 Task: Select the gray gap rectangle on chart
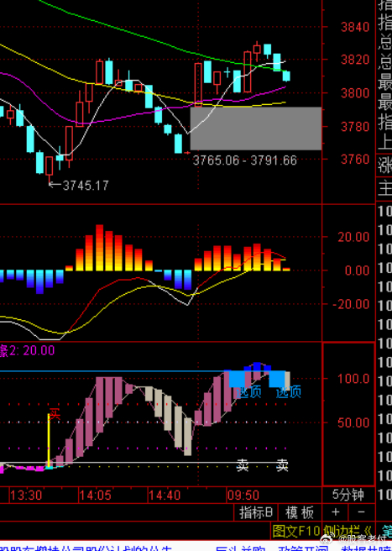tap(256, 129)
